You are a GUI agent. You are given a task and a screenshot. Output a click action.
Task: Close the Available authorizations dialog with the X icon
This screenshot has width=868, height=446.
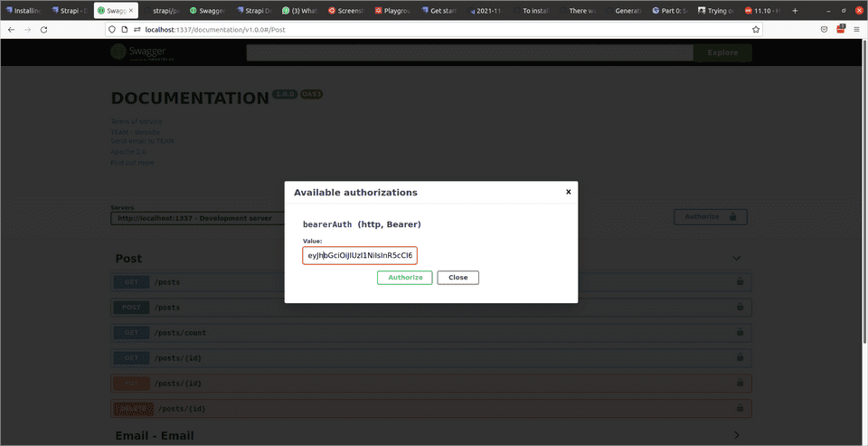point(568,192)
